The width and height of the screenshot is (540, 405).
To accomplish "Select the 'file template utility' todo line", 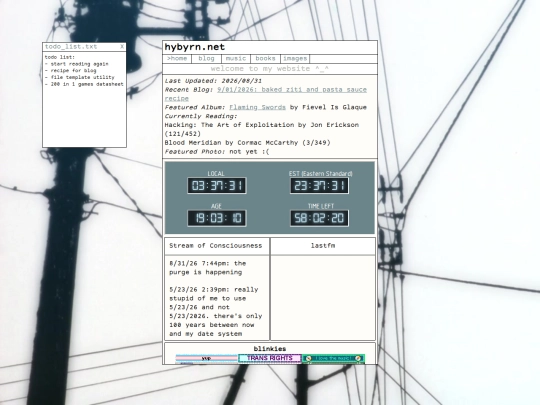I will point(80,77).
